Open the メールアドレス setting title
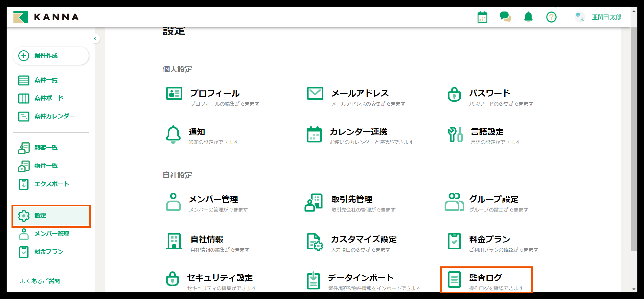This screenshot has width=644, height=299. pyautogui.click(x=360, y=93)
